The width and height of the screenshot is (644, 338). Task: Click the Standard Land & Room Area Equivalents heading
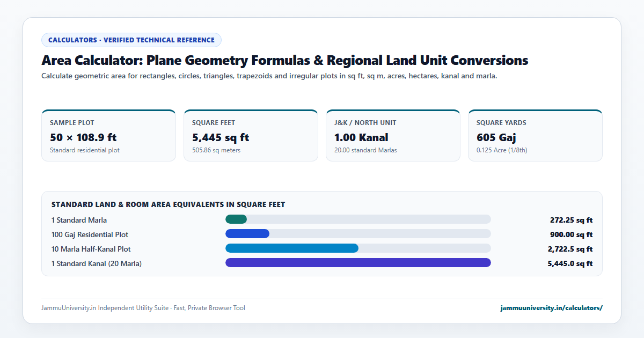click(168, 204)
